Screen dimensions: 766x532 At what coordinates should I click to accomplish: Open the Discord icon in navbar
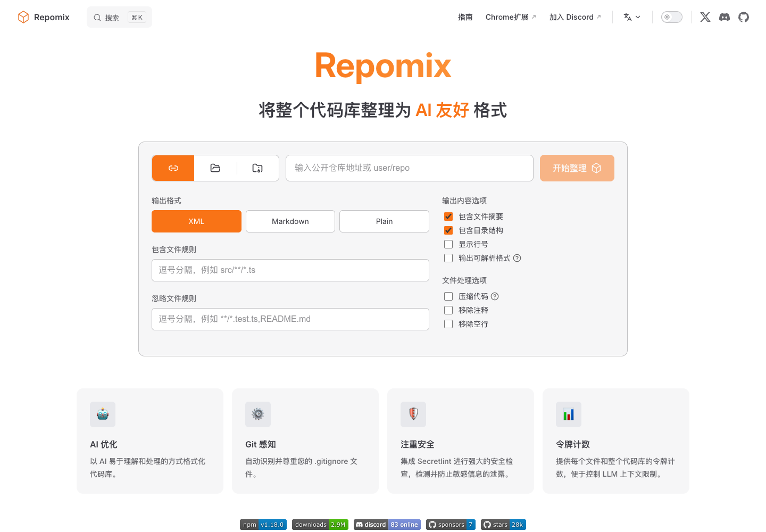click(x=725, y=17)
